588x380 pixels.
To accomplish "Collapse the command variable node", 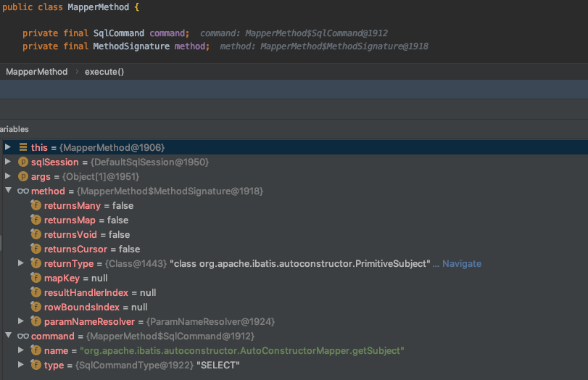I will click(8, 335).
